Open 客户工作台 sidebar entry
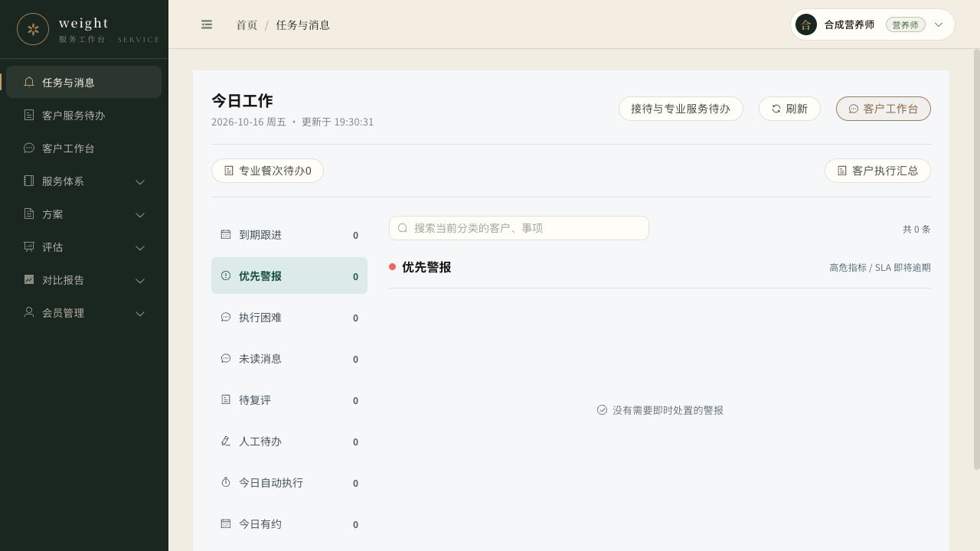This screenshot has height=551, width=980. coord(84,148)
